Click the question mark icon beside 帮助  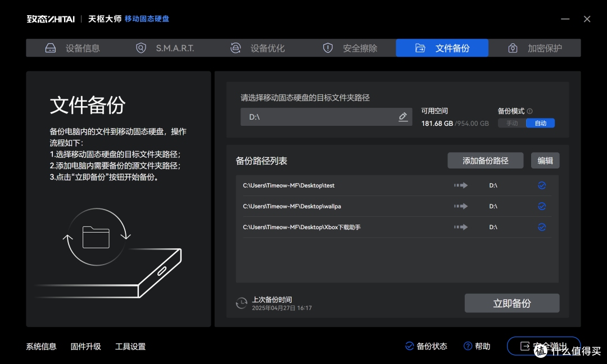[x=468, y=346]
